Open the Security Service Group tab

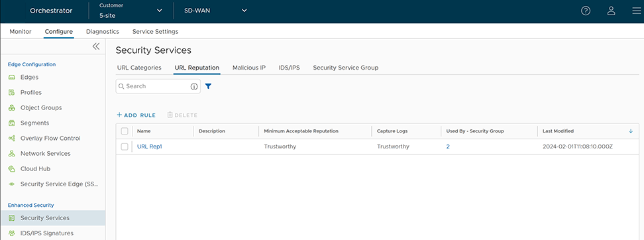tap(345, 68)
